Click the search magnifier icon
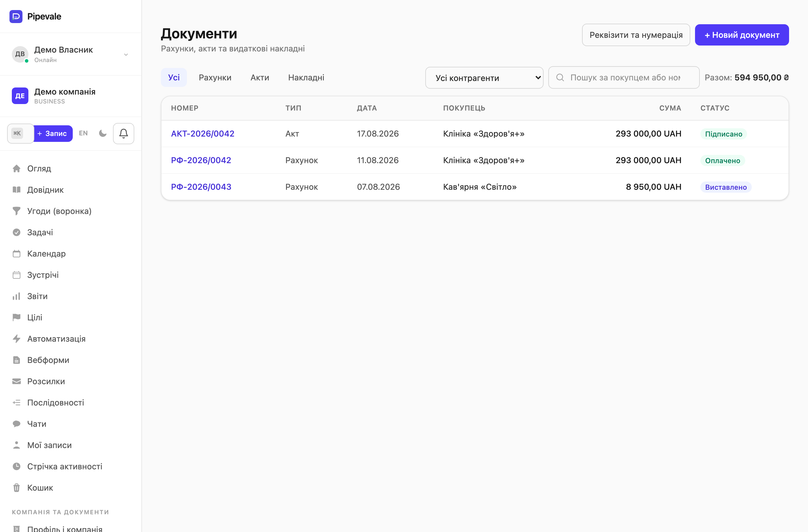Screen dimensions: 808x532 click(x=560, y=78)
